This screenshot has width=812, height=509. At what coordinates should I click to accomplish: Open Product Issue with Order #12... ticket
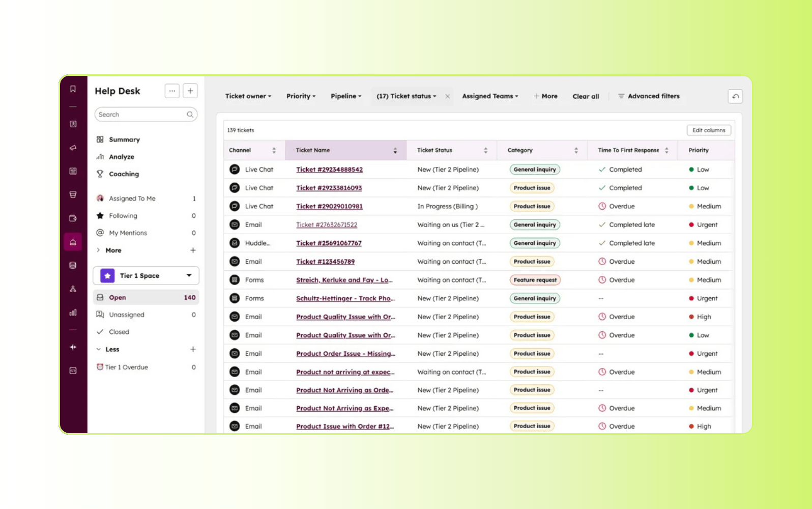point(345,427)
